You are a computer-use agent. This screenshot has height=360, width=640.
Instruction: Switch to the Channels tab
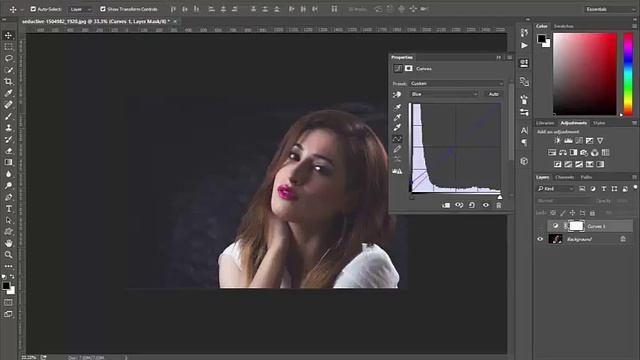(564, 177)
